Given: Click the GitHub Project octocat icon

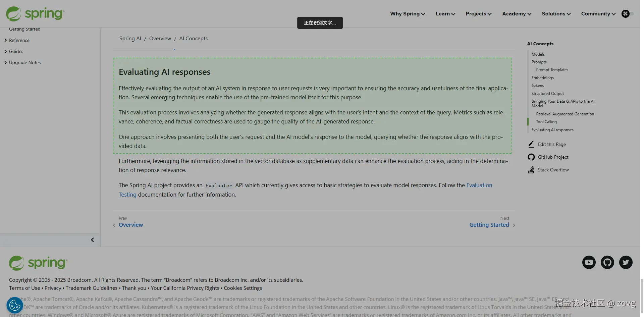Looking at the screenshot, I should pos(531,157).
